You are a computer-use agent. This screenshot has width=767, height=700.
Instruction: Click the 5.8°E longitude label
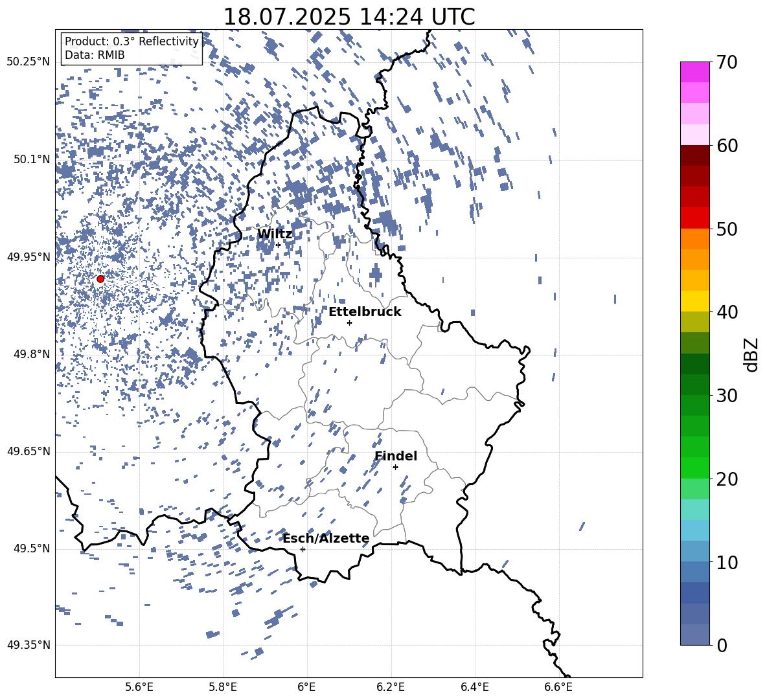click(x=223, y=687)
